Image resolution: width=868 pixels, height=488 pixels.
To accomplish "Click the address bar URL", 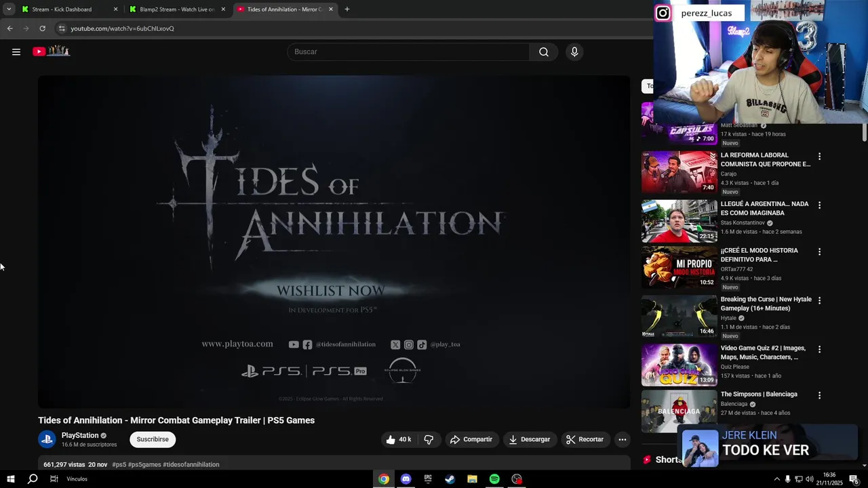I will [123, 28].
